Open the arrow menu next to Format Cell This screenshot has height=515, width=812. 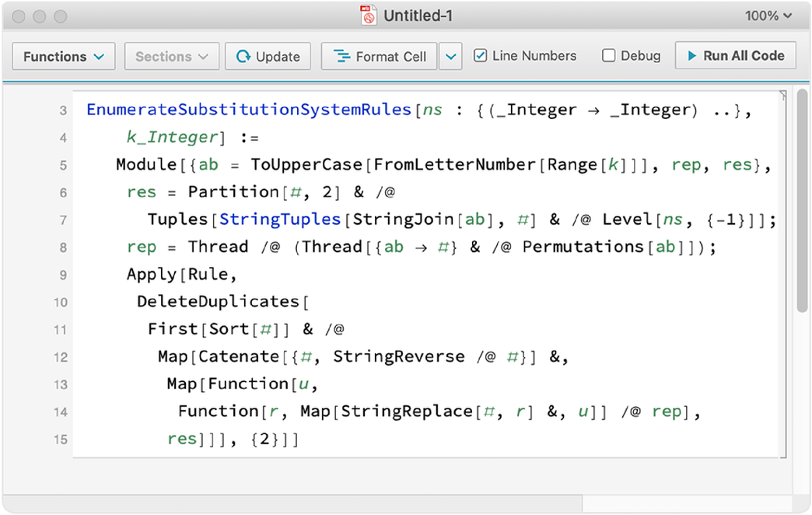[x=450, y=57]
